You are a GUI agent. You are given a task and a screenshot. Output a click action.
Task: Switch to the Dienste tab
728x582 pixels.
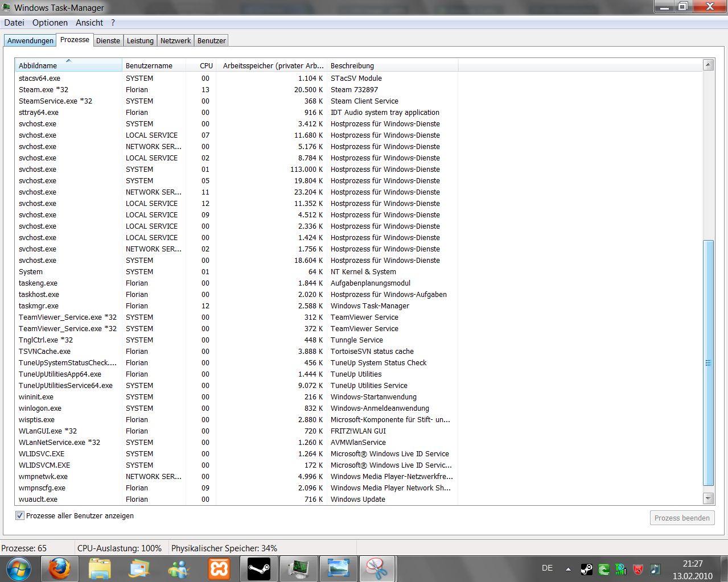point(108,40)
